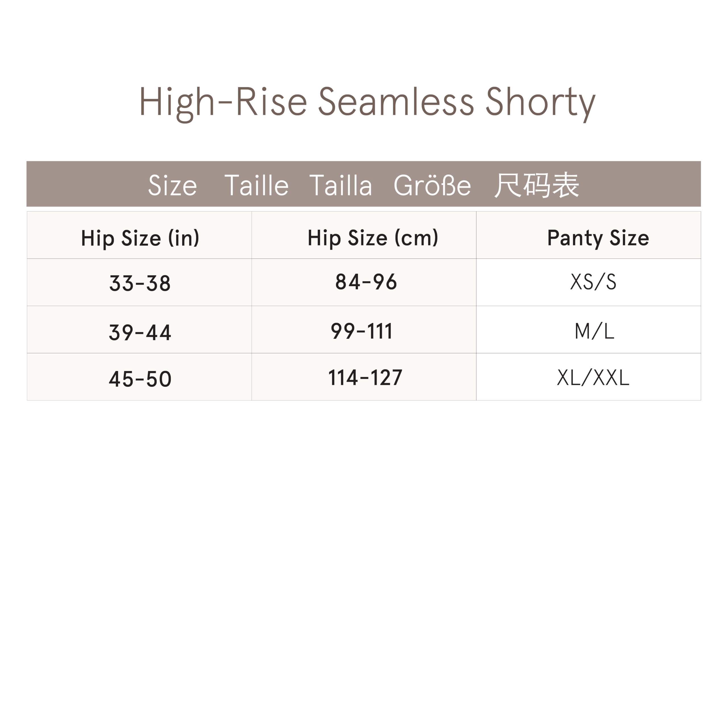
Task: Choose the XL/XXL panty size cell
Action: click(593, 378)
